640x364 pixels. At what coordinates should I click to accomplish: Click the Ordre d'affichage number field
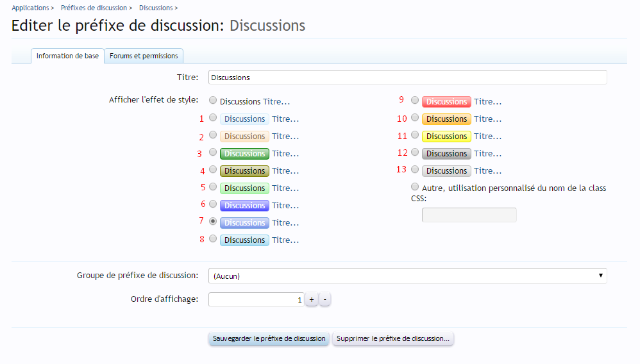[x=256, y=300]
